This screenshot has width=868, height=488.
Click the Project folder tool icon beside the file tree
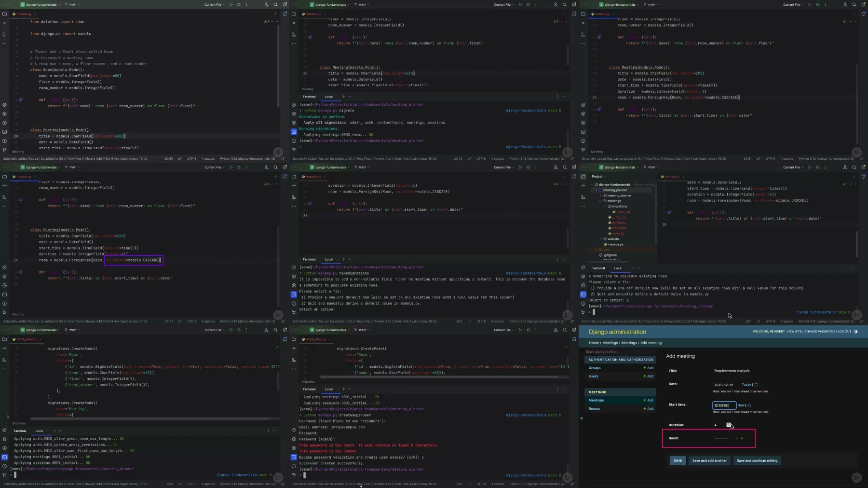point(583,176)
